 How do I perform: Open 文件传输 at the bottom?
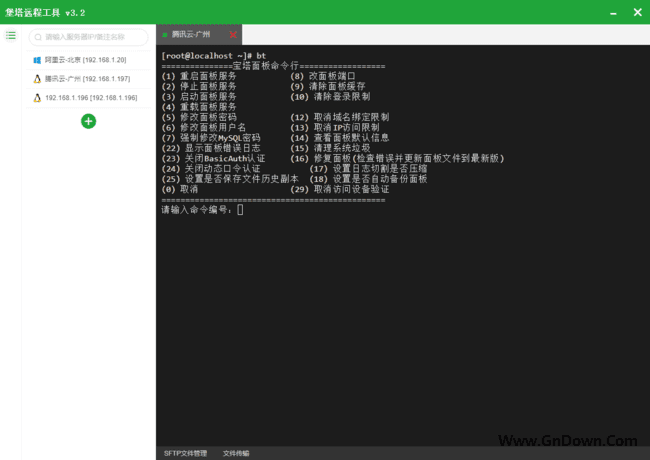pyautogui.click(x=236, y=453)
